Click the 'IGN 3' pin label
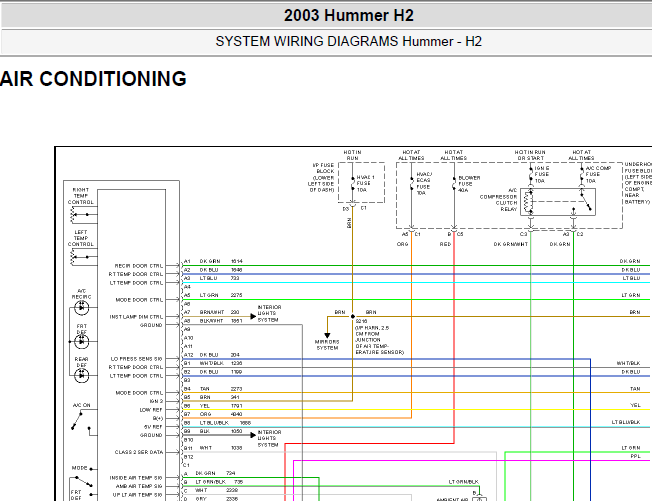652x501 pixels. coord(156,401)
